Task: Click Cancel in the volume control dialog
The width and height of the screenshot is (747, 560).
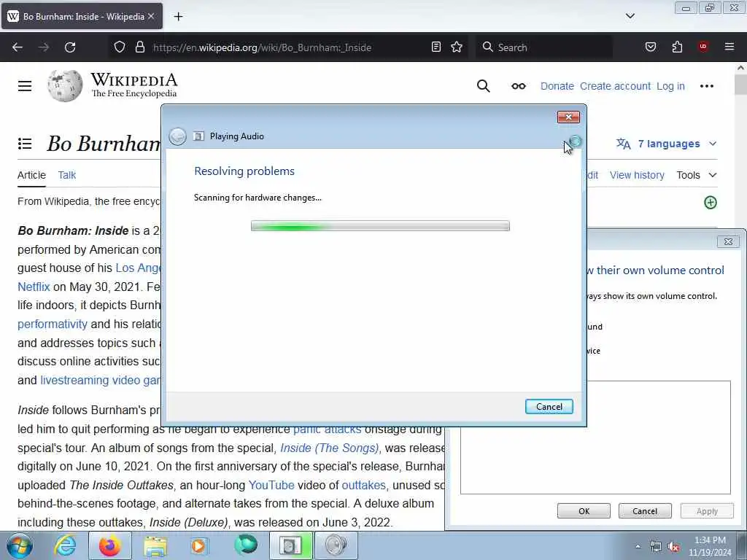Action: click(x=645, y=511)
